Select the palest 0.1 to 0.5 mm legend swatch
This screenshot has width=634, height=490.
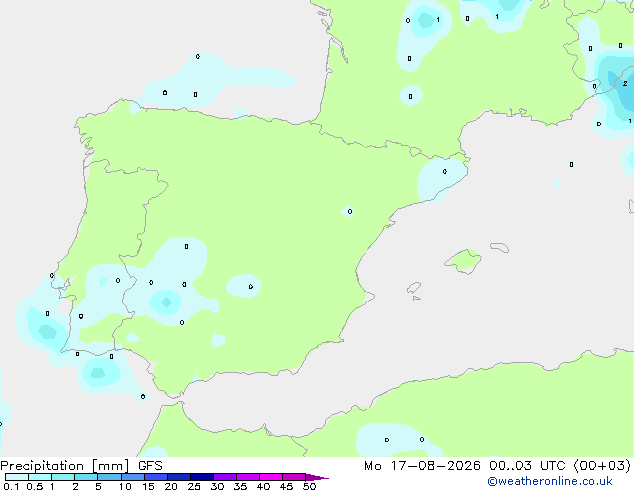click(x=17, y=477)
